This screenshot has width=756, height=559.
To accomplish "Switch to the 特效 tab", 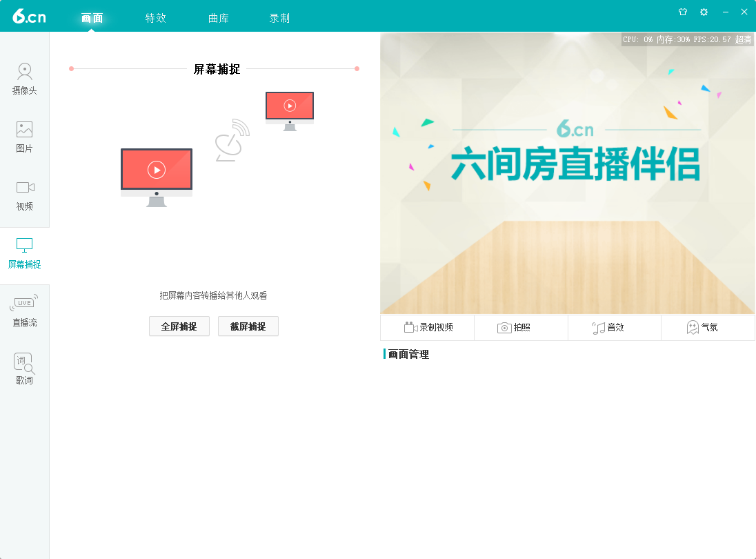I will pyautogui.click(x=156, y=19).
